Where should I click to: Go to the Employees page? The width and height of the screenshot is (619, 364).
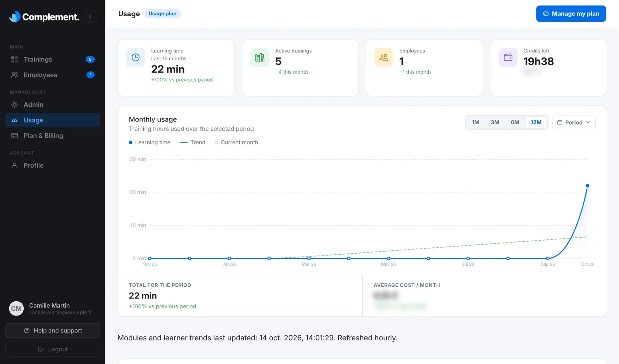coord(53,75)
